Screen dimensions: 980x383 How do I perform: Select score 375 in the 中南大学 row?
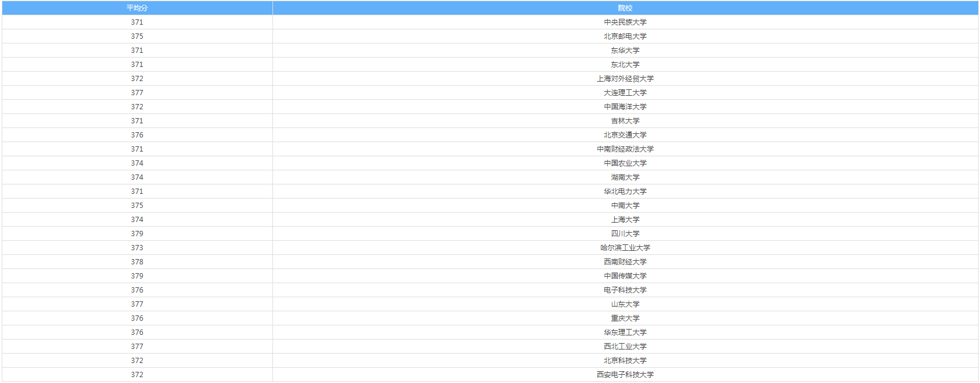(137, 206)
